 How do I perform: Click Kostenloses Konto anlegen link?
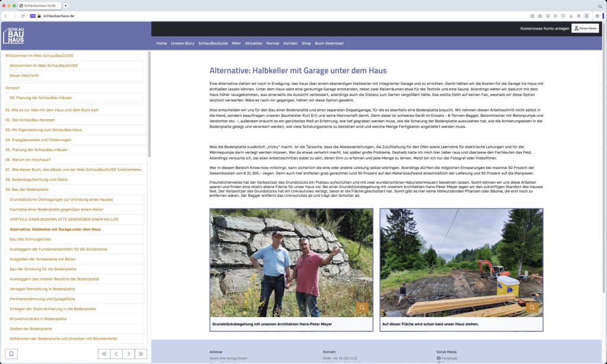pos(544,28)
